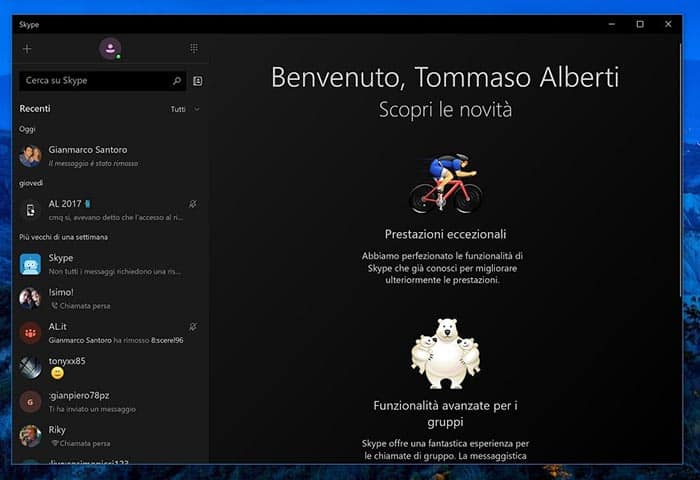Click muted bell icon on AL 2017
Screen dimensions: 700x480
[x=192, y=204]
